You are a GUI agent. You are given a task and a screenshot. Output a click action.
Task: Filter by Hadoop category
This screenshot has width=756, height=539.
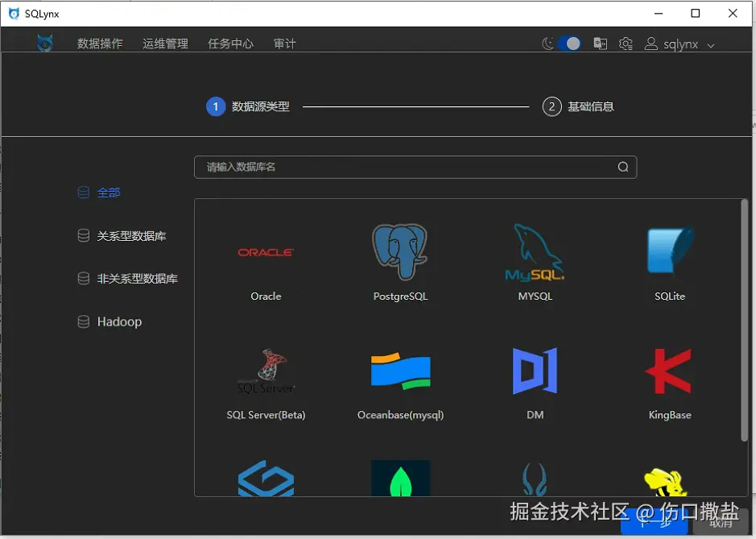[x=110, y=321]
